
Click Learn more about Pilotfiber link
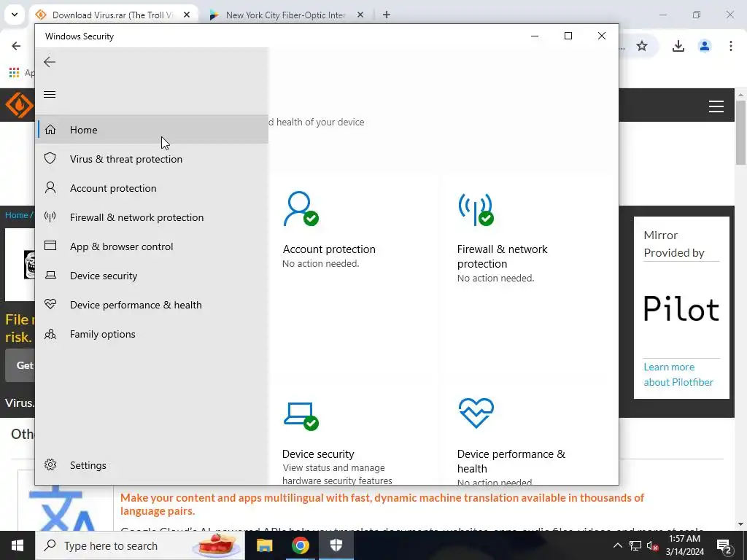678,374
